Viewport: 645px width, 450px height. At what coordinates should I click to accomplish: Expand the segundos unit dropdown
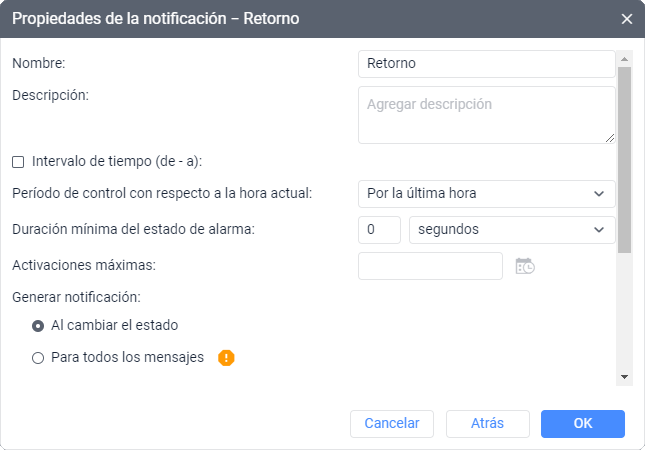[512, 229]
